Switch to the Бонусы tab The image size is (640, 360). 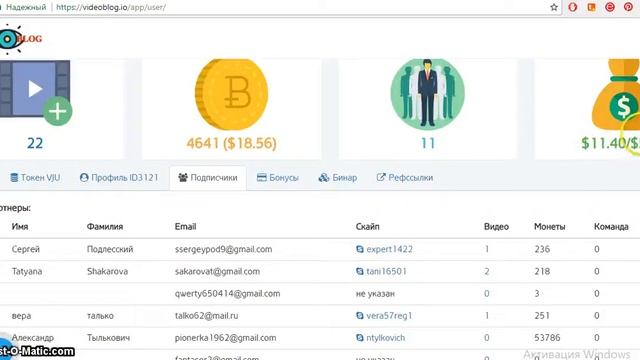pyautogui.click(x=278, y=178)
